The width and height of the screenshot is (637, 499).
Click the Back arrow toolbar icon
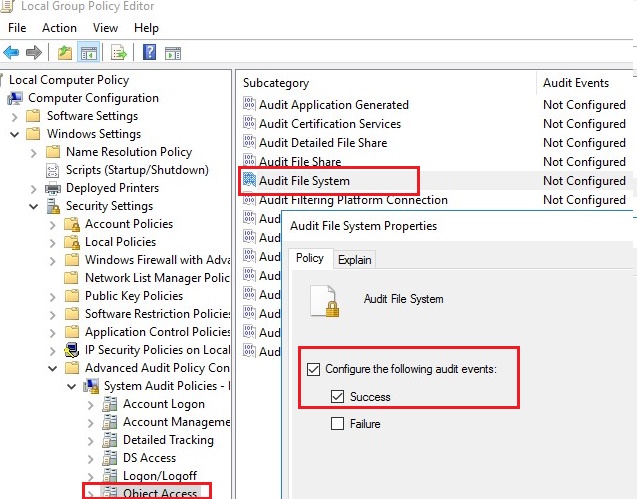click(x=12, y=52)
